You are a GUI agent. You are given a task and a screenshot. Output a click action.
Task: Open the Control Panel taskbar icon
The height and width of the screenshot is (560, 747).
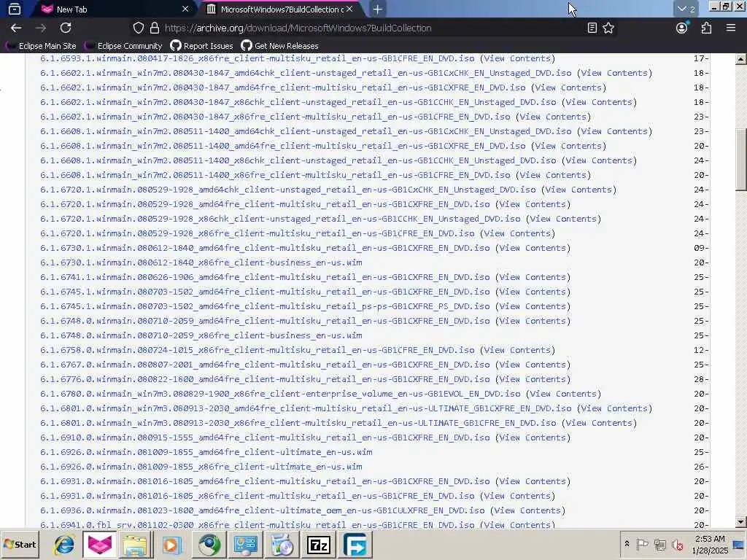point(245,544)
